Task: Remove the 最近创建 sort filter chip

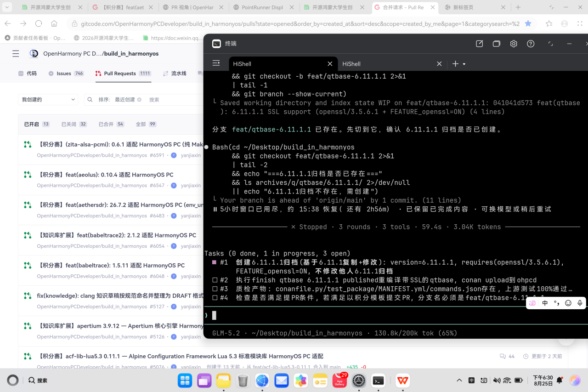Action: tap(139, 100)
